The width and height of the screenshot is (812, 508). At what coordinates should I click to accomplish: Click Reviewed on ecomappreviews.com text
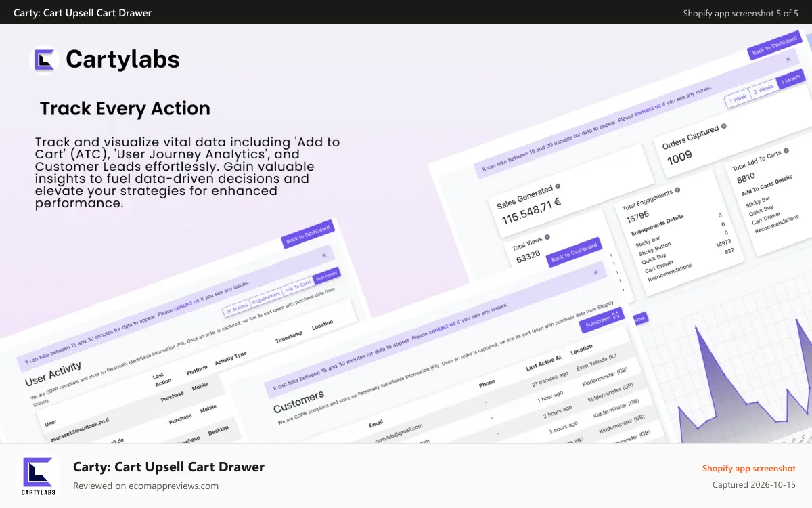tap(145, 486)
